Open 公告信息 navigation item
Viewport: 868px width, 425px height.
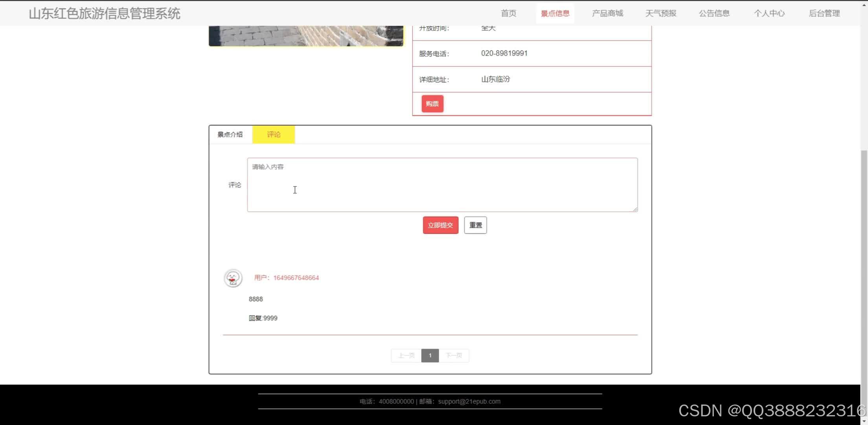pos(714,13)
